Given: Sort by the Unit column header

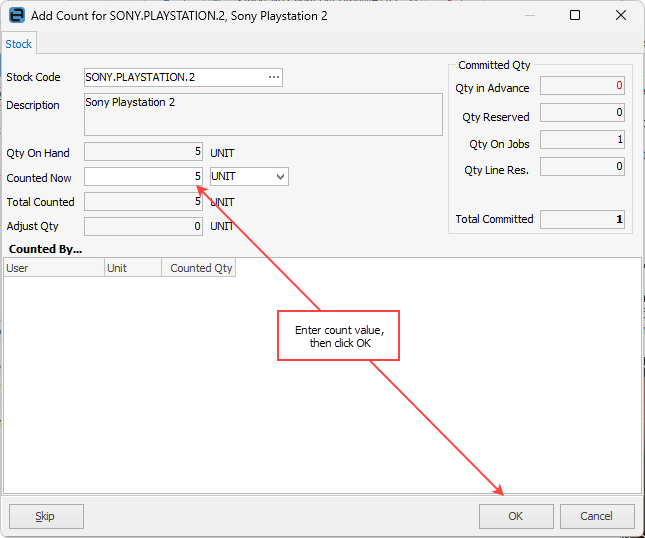Looking at the screenshot, I should [x=133, y=268].
